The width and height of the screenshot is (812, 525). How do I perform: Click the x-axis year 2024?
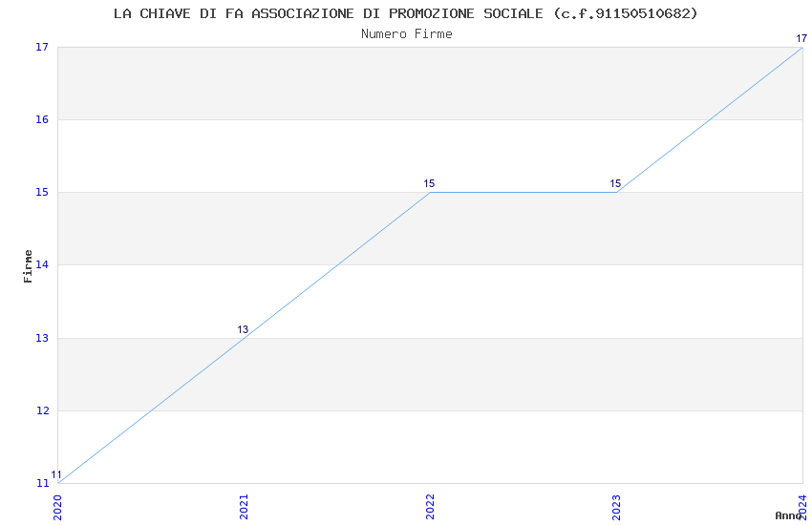pos(802,508)
